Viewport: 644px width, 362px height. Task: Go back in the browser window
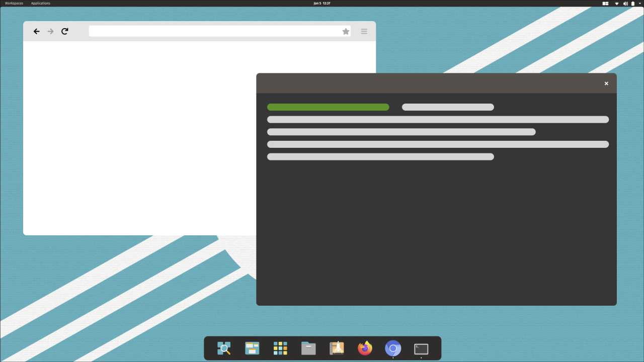point(36,31)
